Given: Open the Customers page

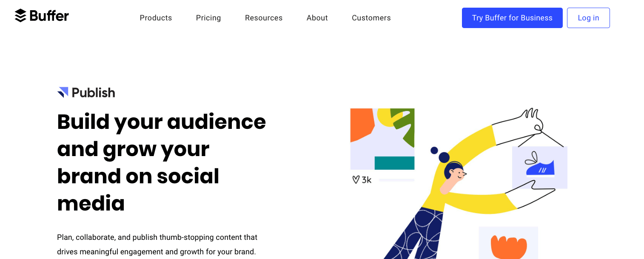Looking at the screenshot, I should pyautogui.click(x=371, y=18).
